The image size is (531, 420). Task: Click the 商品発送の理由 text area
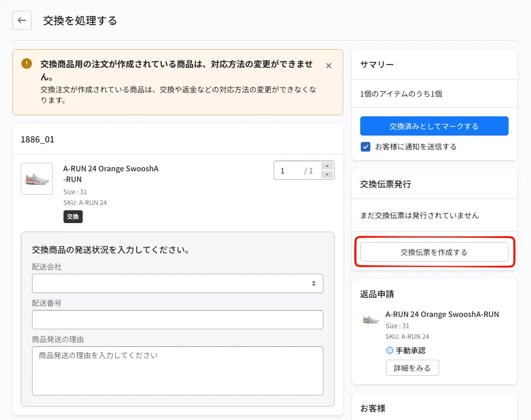point(178,370)
